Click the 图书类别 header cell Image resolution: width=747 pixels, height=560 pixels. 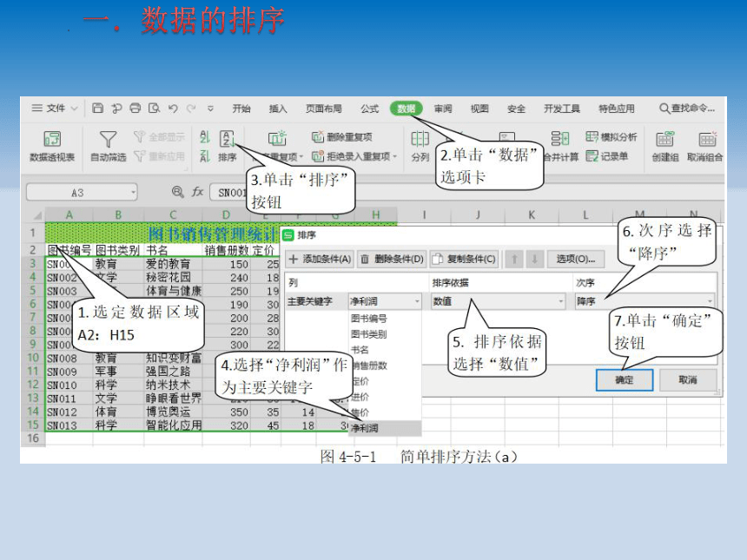(118, 250)
